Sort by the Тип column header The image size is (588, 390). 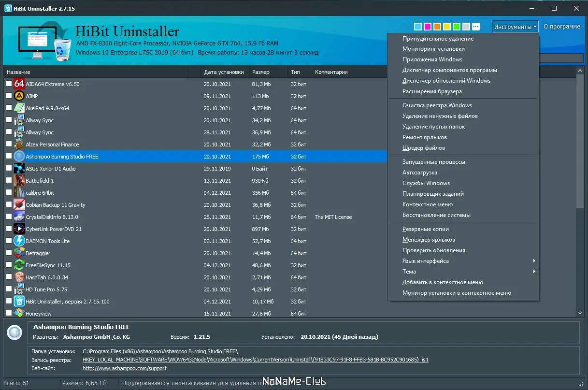tap(300, 72)
